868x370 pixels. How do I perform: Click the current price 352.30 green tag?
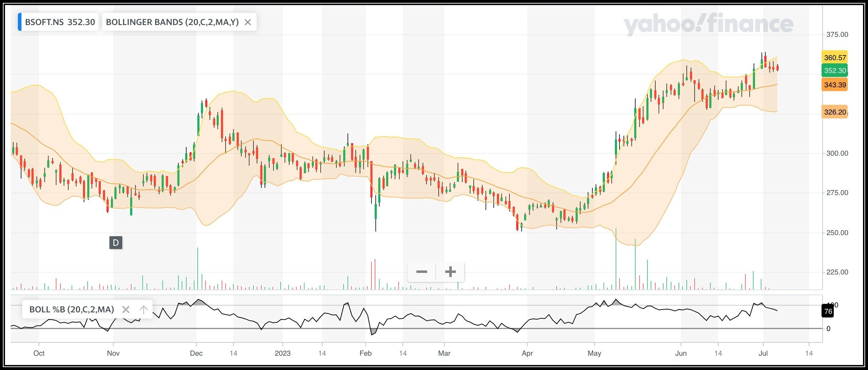coord(835,70)
